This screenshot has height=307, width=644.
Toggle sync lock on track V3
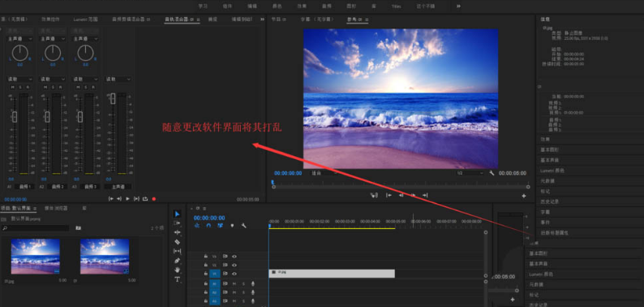225,256
